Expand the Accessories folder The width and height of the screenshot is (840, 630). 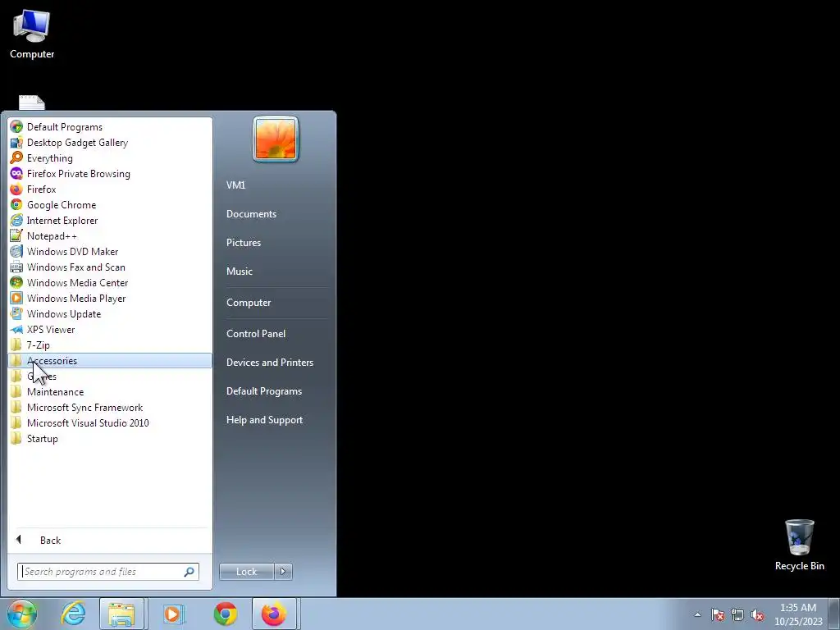pos(110,361)
